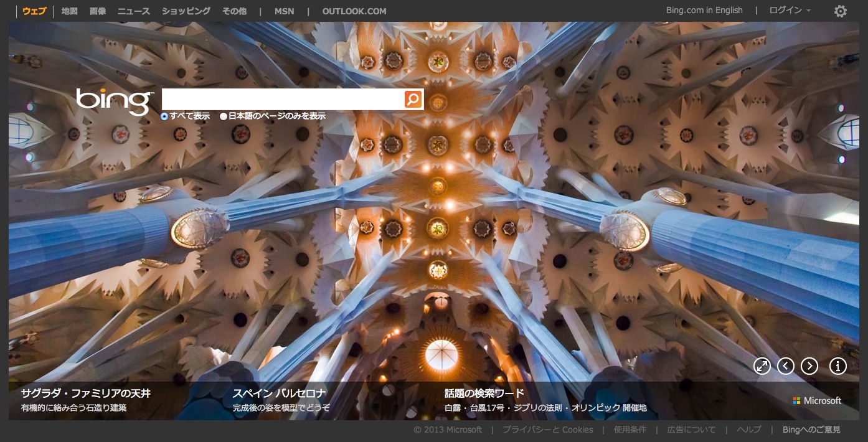868x442 pixels.
Task: Open the Bing.com in English link
Action: pos(704,11)
